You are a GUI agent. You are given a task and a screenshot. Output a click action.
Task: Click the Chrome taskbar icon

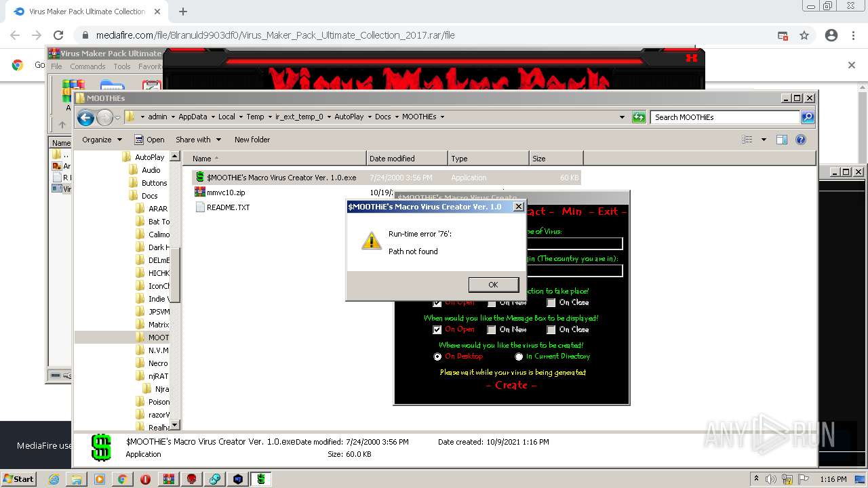pyautogui.click(x=123, y=479)
